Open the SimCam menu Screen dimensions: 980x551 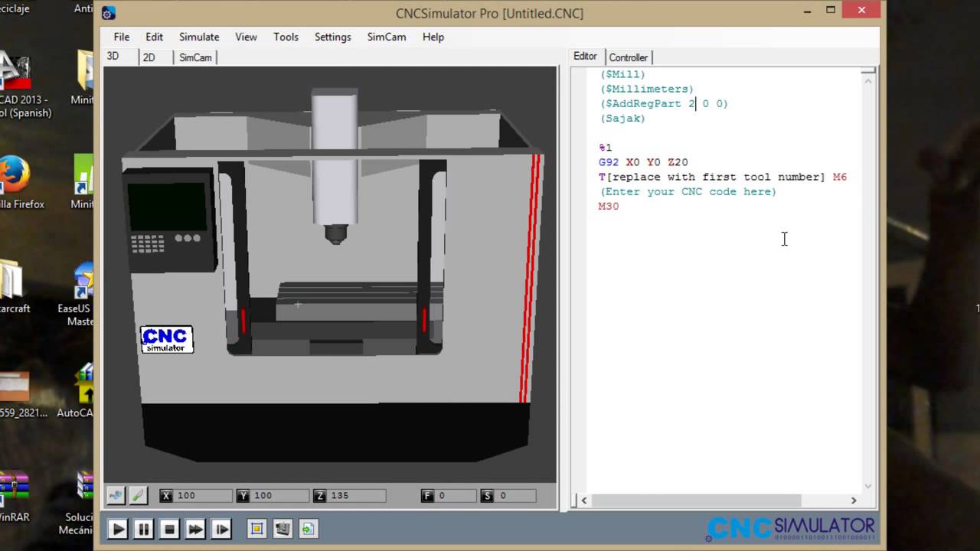(x=387, y=37)
